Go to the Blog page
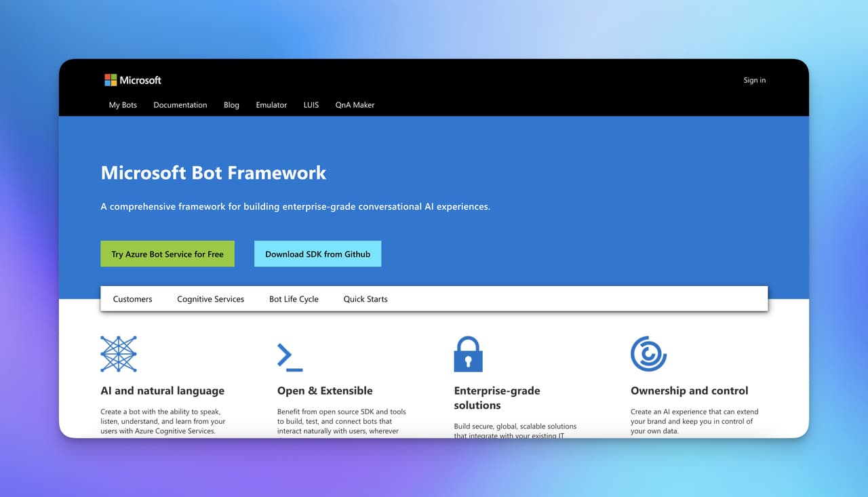 tap(231, 105)
